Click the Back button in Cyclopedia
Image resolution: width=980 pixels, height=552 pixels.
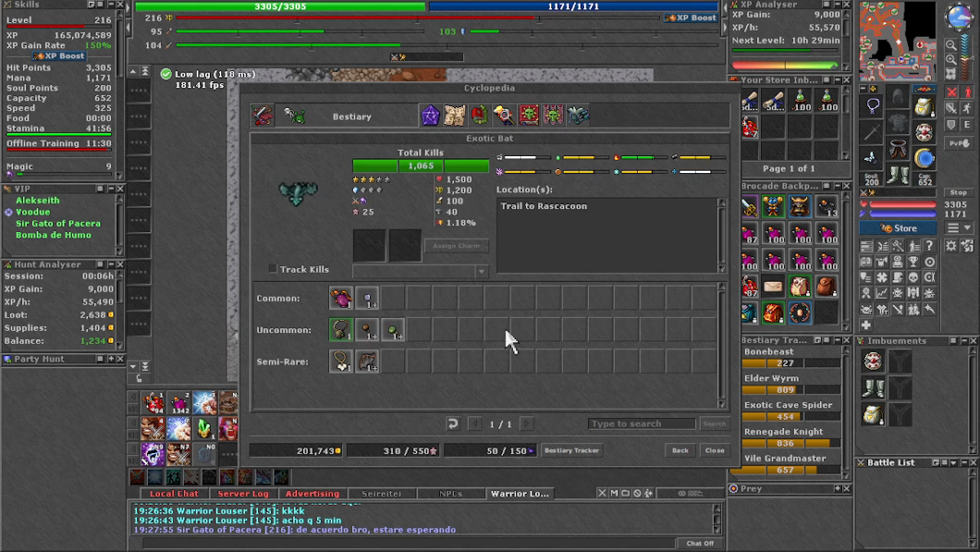click(x=680, y=450)
